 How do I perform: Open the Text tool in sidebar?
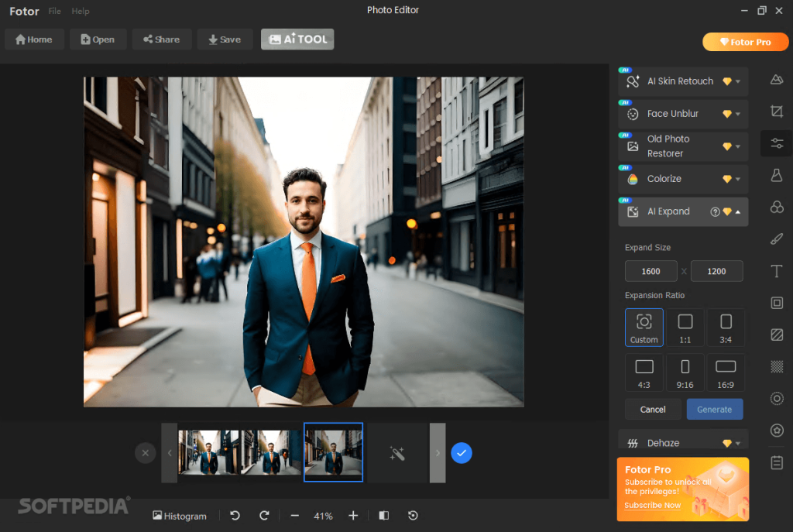(777, 271)
